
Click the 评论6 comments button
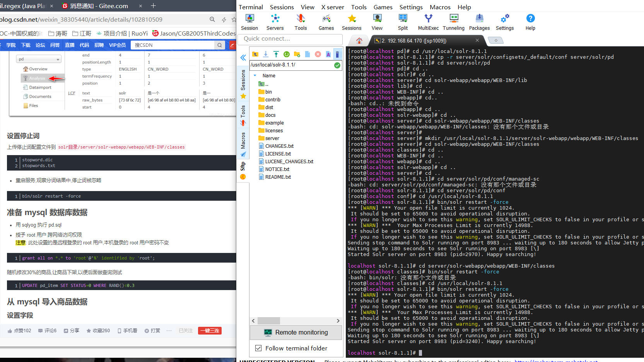(47, 331)
